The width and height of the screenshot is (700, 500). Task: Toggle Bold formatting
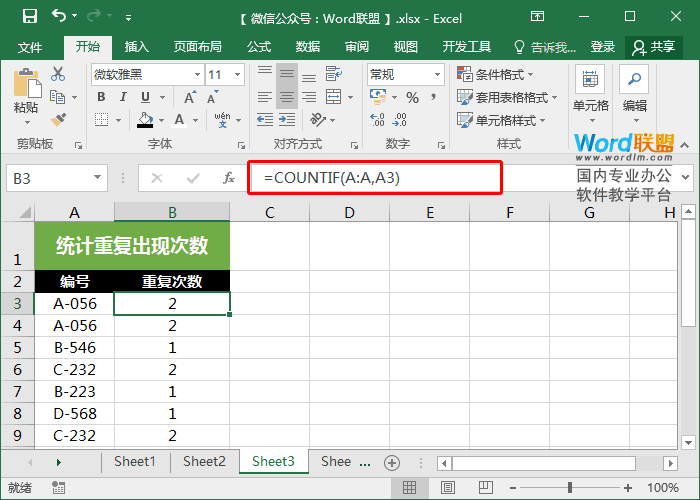[x=101, y=97]
